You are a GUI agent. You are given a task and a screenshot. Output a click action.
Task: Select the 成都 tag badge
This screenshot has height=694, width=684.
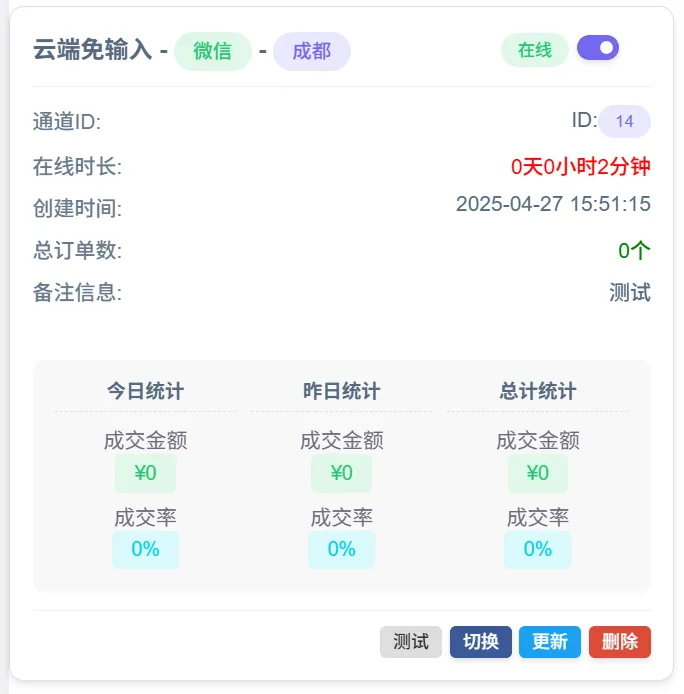312,51
